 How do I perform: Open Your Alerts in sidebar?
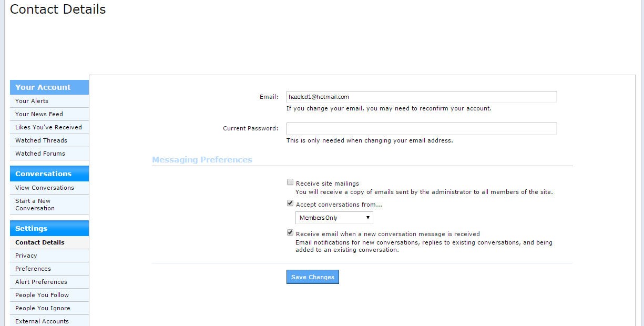pos(32,101)
